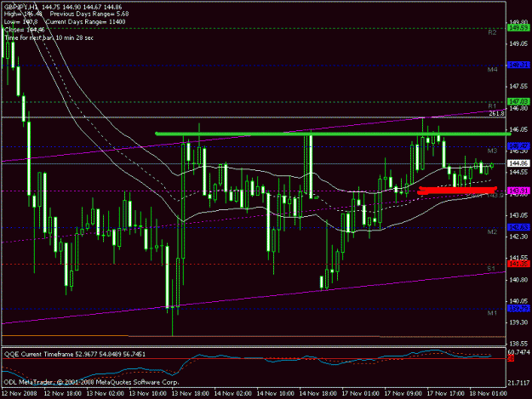
Task: Click the 140.05 price scale value
Action: tap(518, 301)
